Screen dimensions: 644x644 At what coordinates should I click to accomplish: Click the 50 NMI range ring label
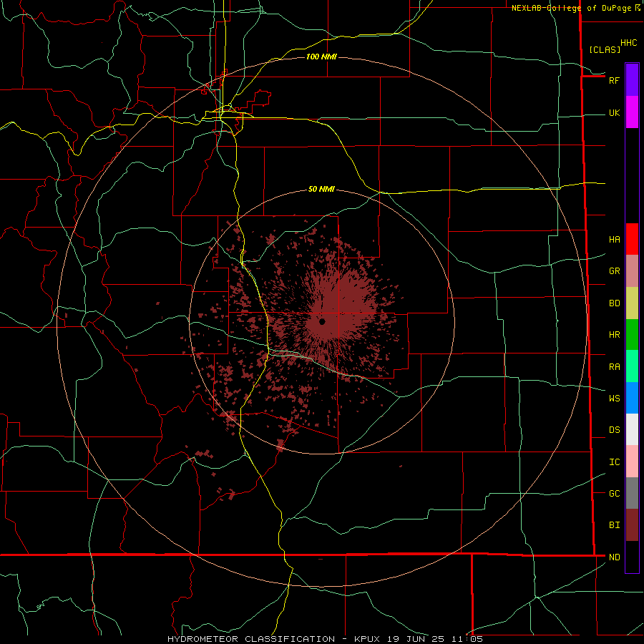point(321,189)
